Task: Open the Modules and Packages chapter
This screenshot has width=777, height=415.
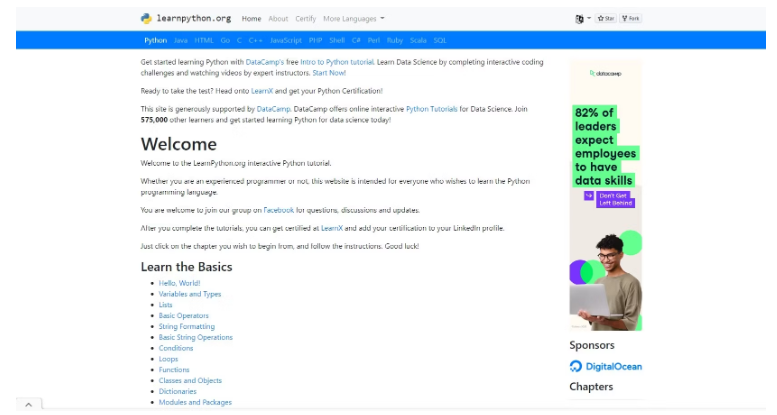Action: click(195, 403)
